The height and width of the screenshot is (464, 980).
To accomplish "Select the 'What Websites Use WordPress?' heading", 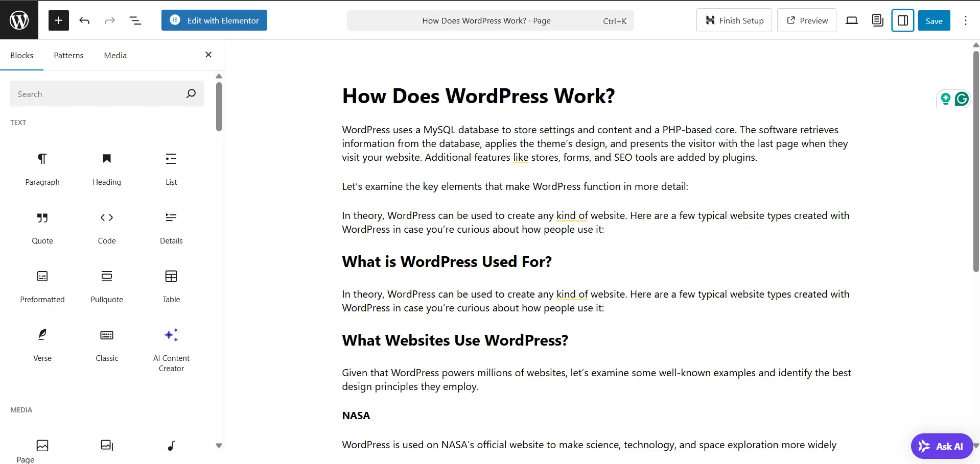I will (x=455, y=340).
